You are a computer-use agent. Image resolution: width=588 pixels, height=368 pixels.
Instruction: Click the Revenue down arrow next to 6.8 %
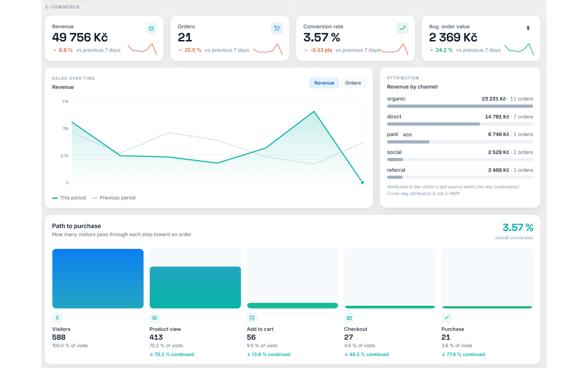[x=55, y=50]
